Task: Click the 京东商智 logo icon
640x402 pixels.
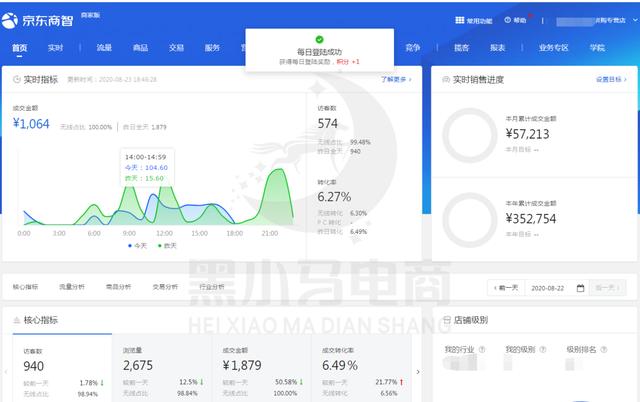Action: [x=10, y=20]
